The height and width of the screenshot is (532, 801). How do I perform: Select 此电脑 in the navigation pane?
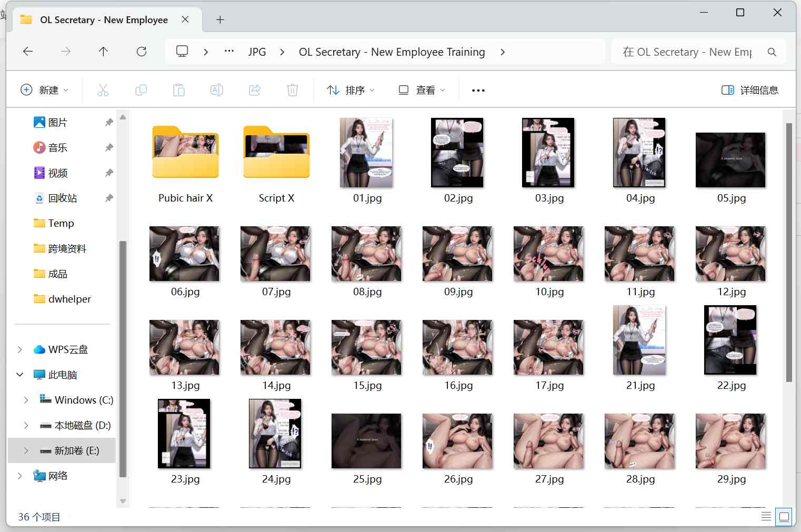point(63,375)
